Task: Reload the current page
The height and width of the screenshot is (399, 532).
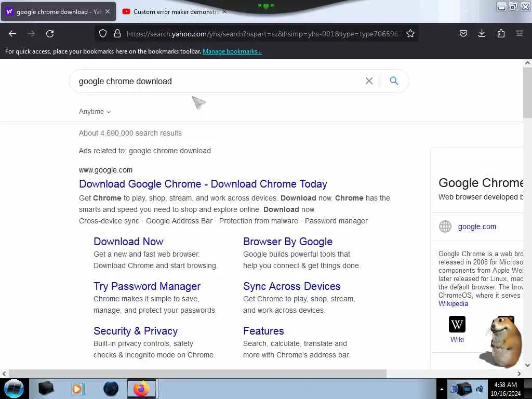Action: (50, 34)
